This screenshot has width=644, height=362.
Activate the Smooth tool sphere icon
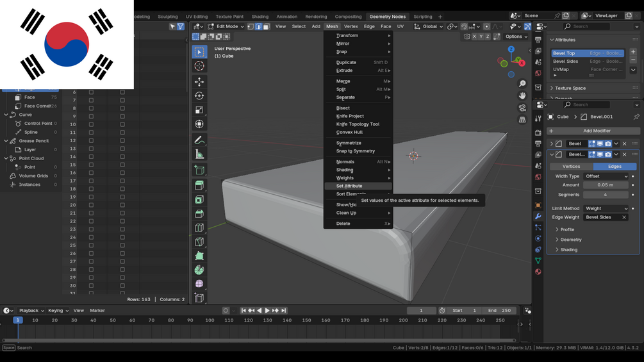point(199,284)
